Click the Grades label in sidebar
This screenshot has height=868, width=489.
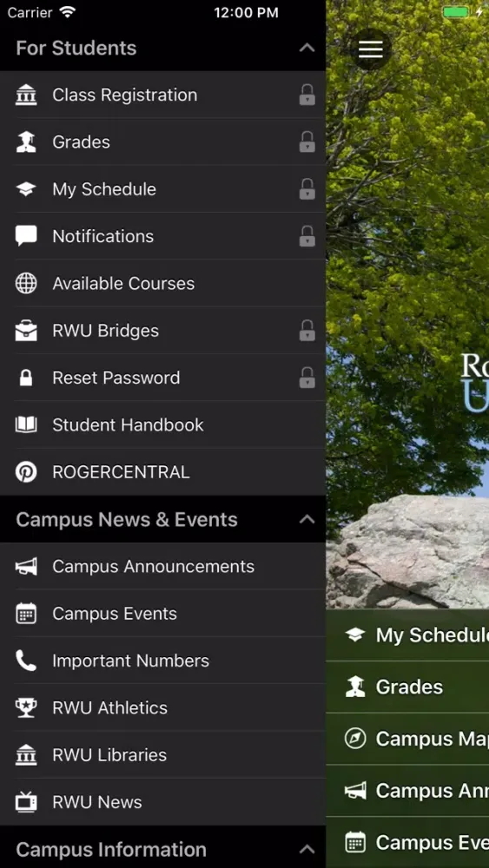click(82, 142)
